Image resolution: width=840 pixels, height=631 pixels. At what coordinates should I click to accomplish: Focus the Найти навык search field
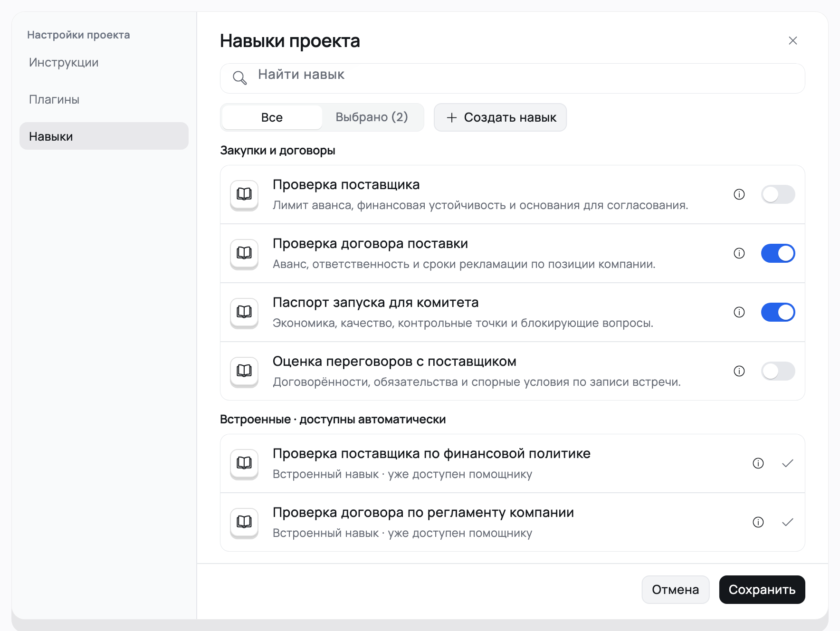(x=513, y=78)
